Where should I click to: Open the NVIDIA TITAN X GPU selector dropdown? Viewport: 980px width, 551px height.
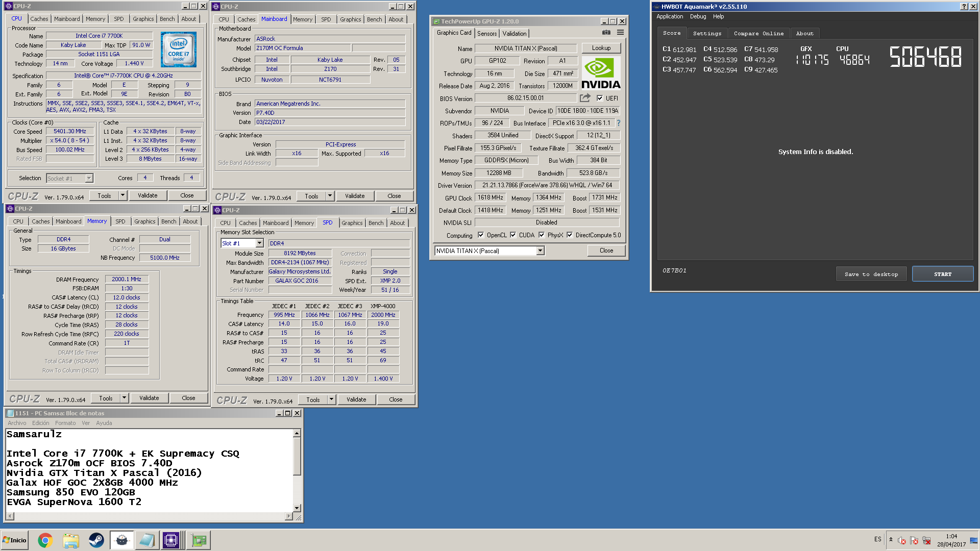pyautogui.click(x=540, y=251)
